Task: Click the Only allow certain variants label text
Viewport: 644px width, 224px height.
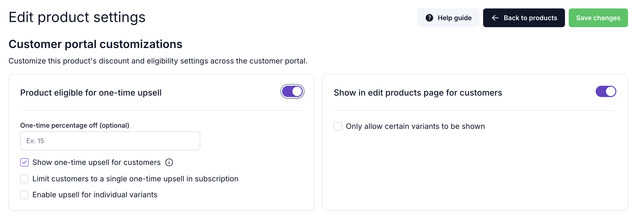Action: (x=415, y=126)
